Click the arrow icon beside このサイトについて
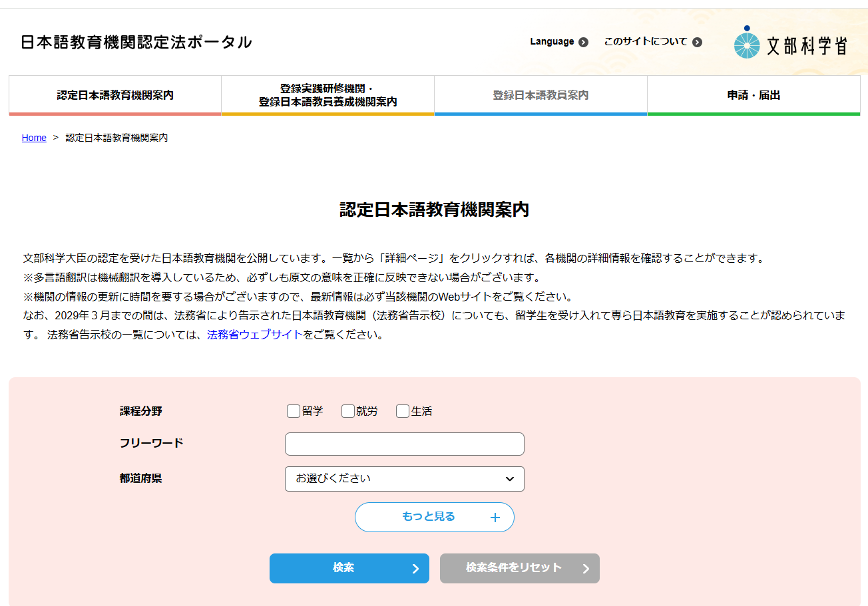 [697, 43]
